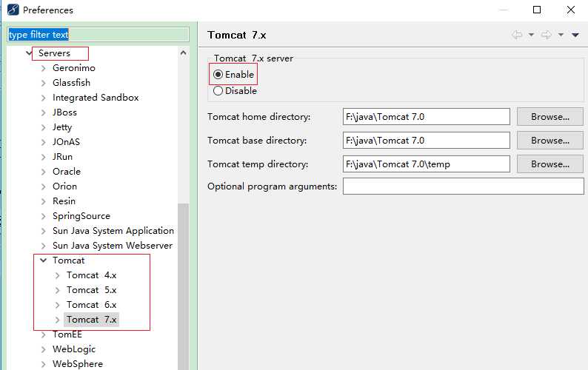Open the preferences page view menu arrow

[x=575, y=35]
